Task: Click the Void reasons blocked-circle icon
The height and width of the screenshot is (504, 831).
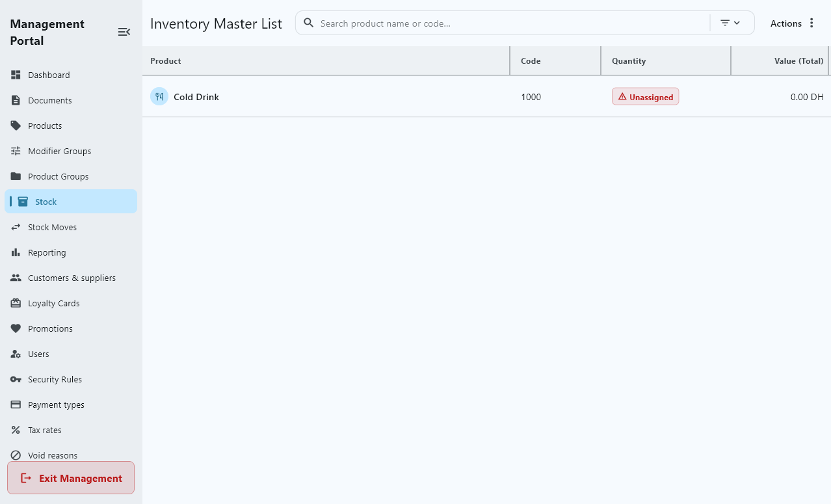Action: click(x=16, y=455)
